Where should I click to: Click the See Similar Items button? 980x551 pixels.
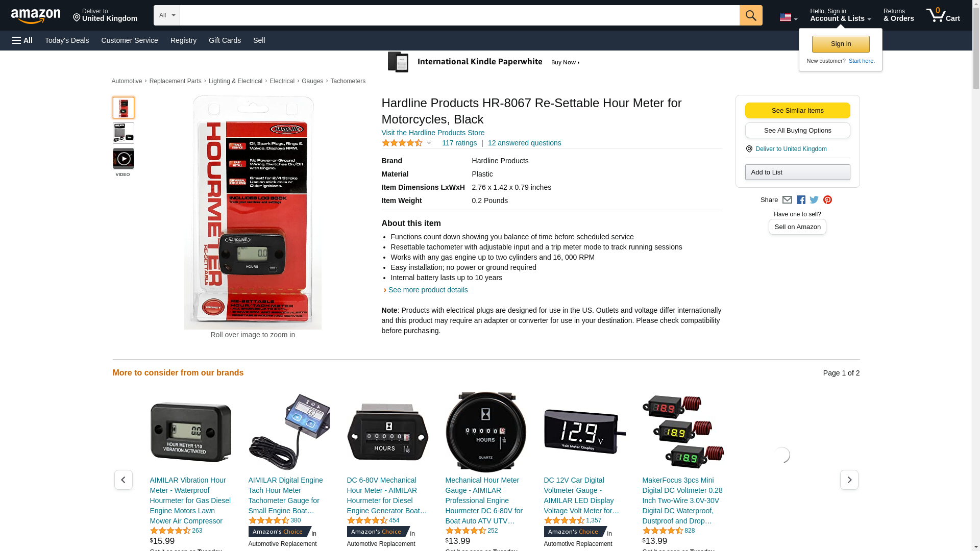797,111
